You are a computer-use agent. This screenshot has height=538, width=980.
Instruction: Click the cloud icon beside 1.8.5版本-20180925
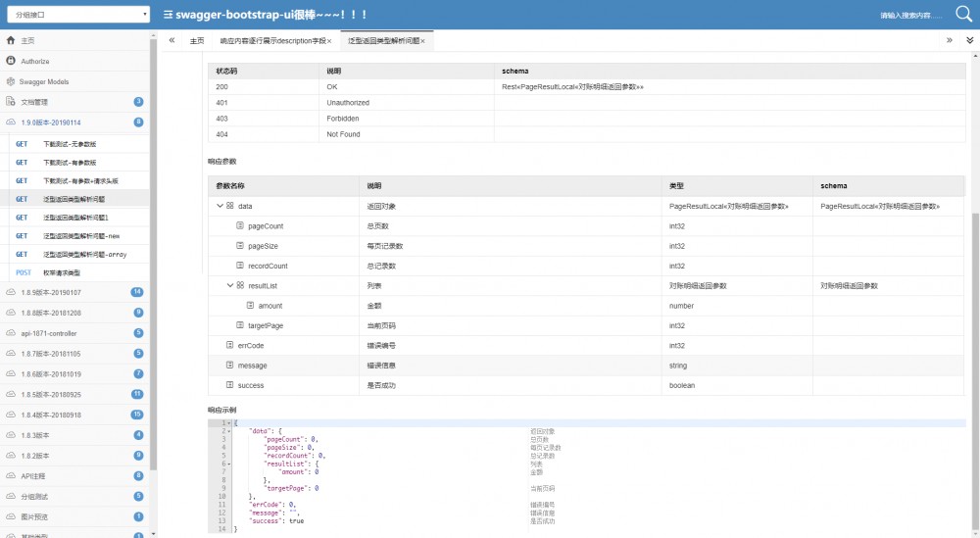11,394
